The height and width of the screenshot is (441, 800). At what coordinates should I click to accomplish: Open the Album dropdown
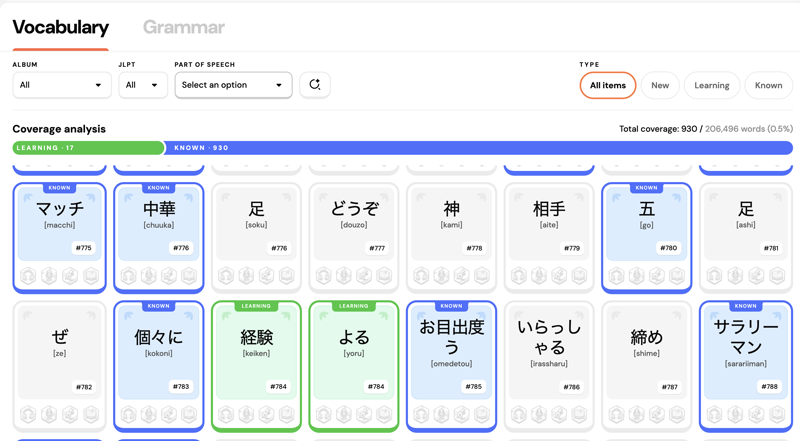click(62, 85)
